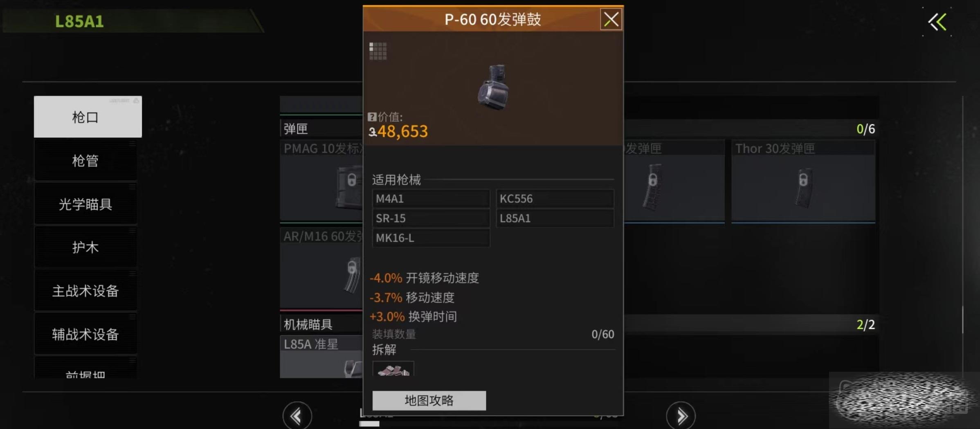Screen dimensions: 980x429
Task: Open the 辅战术设备 secondary tactical tab
Action: (x=85, y=334)
